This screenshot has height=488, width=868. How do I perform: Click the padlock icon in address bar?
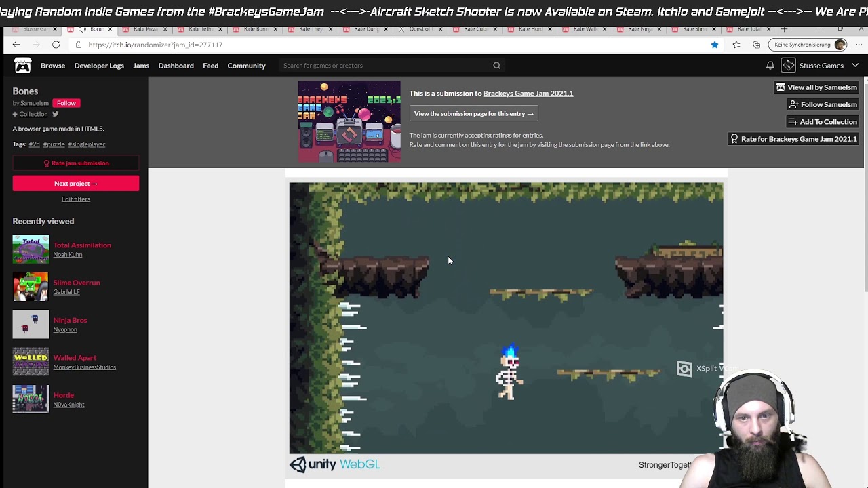(x=79, y=45)
